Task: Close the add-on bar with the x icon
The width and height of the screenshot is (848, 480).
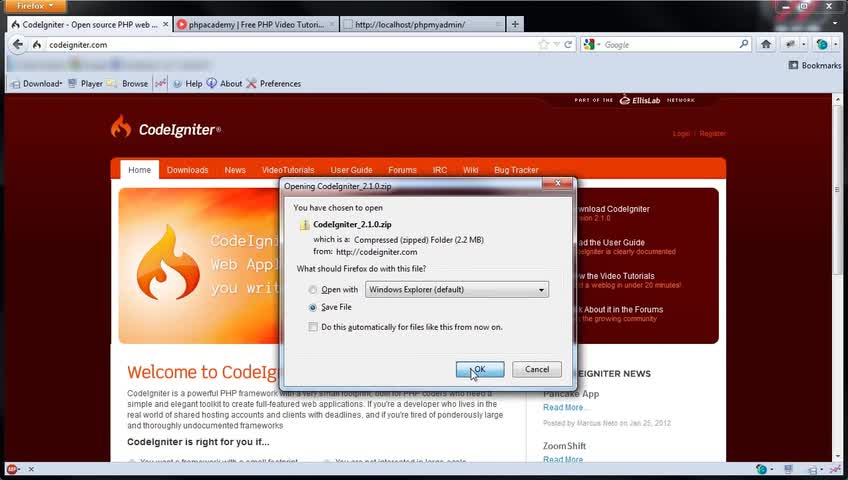Action: click(31, 469)
